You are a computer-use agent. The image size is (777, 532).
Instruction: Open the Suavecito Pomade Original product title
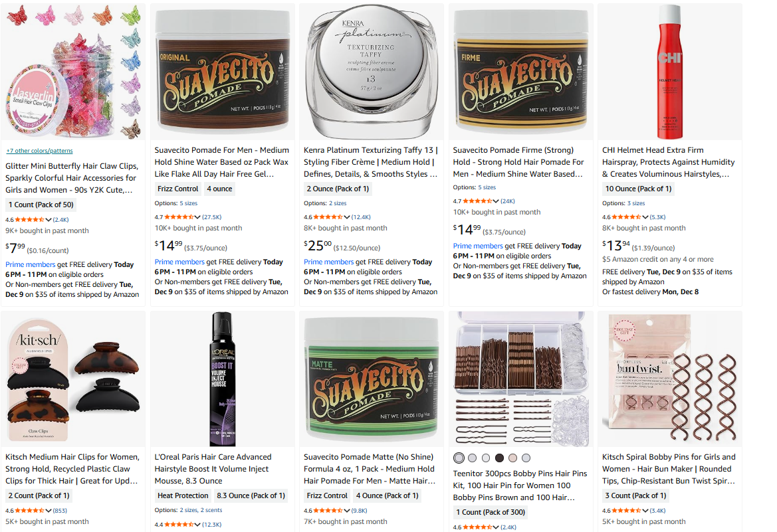point(221,162)
